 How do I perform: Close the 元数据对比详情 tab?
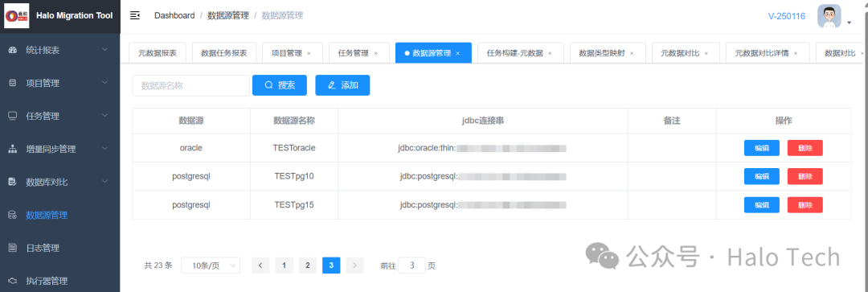(796, 54)
